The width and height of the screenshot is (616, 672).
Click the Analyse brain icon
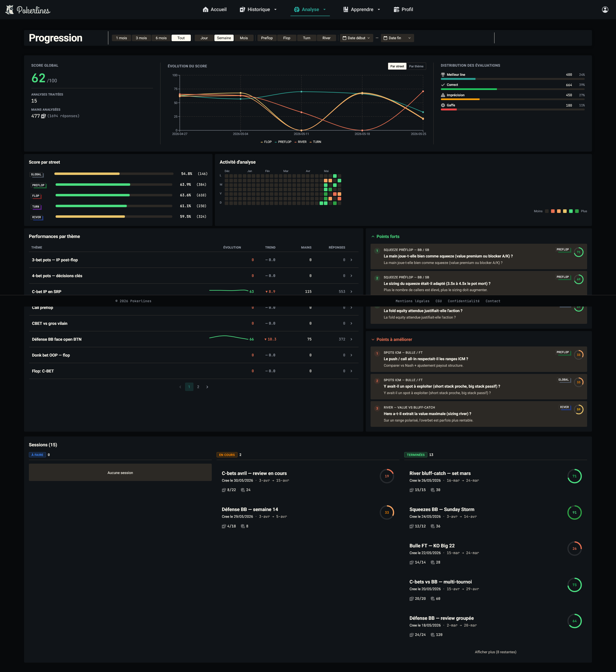click(297, 10)
